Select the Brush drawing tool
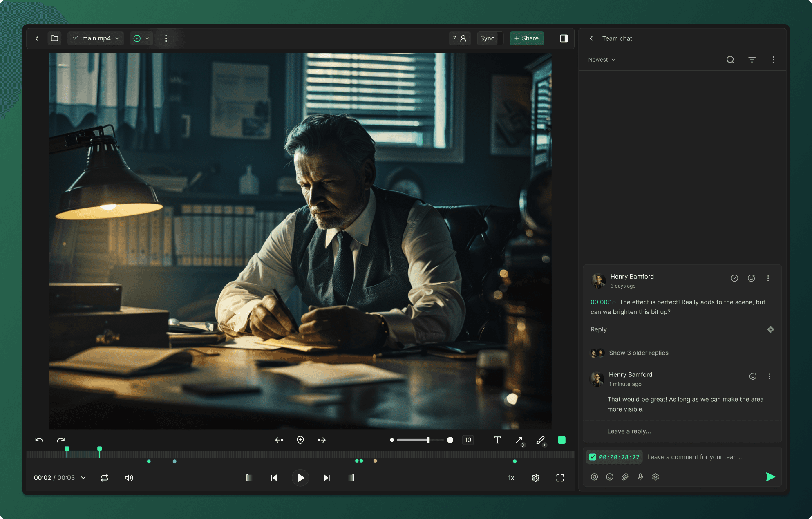Viewport: 812px width, 519px height. pos(540,440)
